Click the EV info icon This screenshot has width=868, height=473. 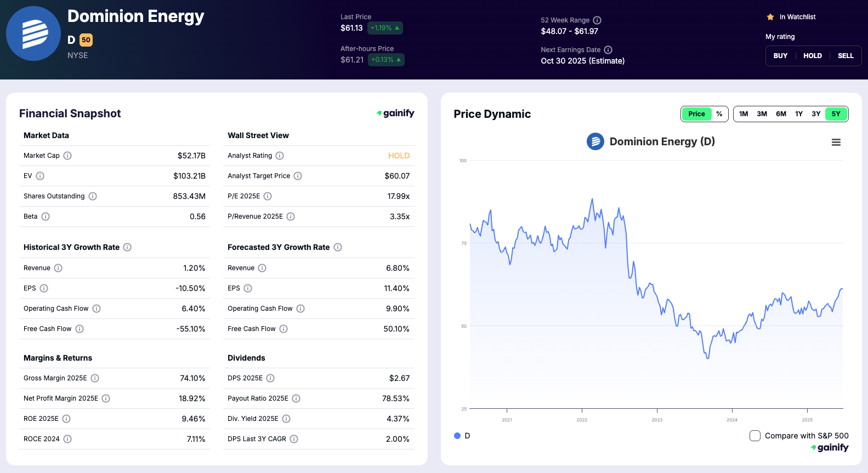(x=40, y=176)
